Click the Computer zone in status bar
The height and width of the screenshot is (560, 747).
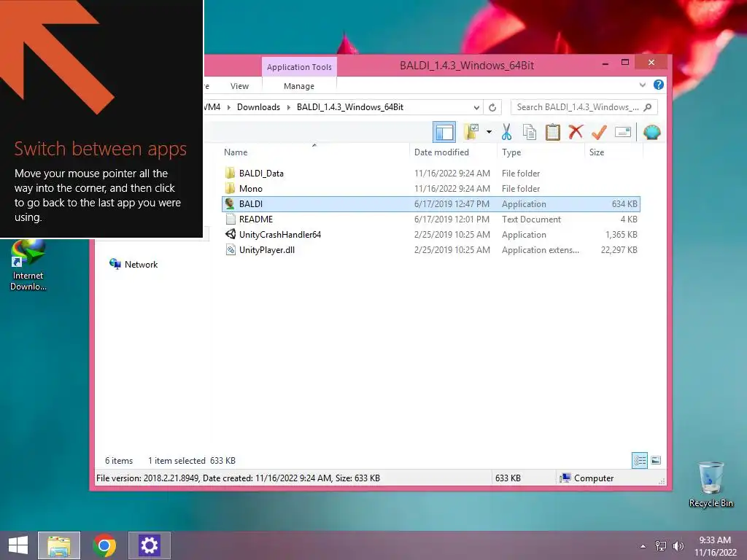587,478
